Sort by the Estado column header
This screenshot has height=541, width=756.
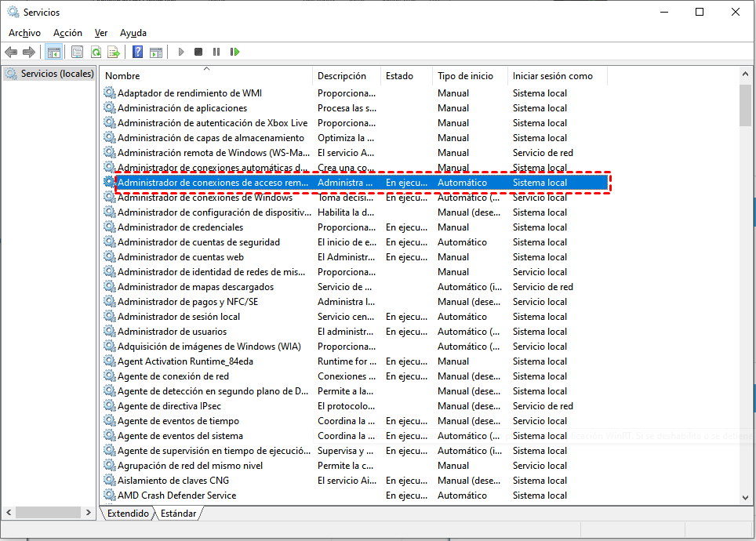click(406, 76)
